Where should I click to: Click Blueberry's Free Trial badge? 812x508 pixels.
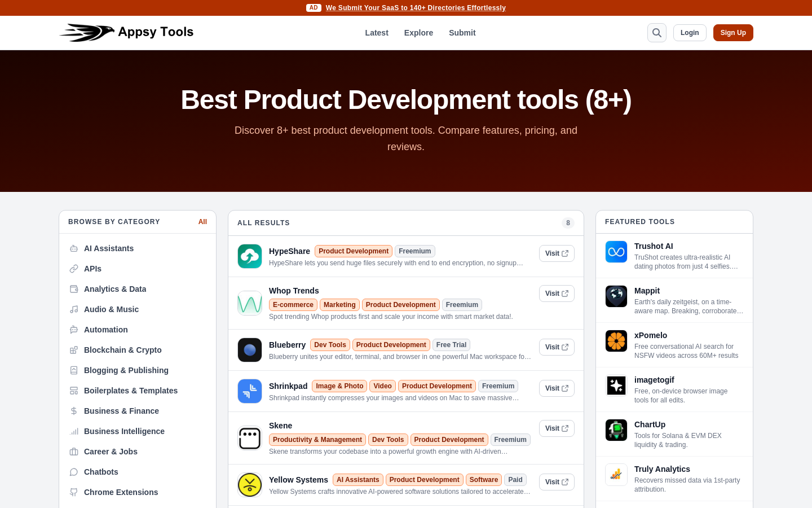coord(451,345)
